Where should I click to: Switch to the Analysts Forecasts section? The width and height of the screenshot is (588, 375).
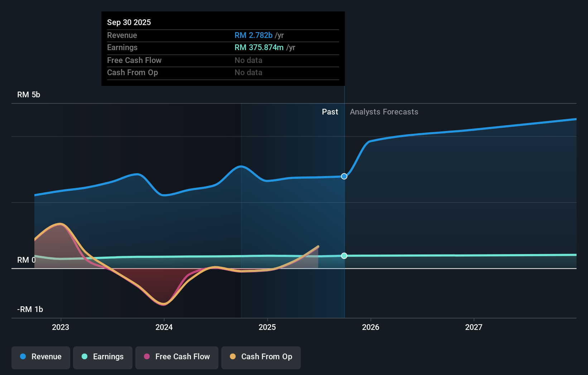(x=384, y=112)
